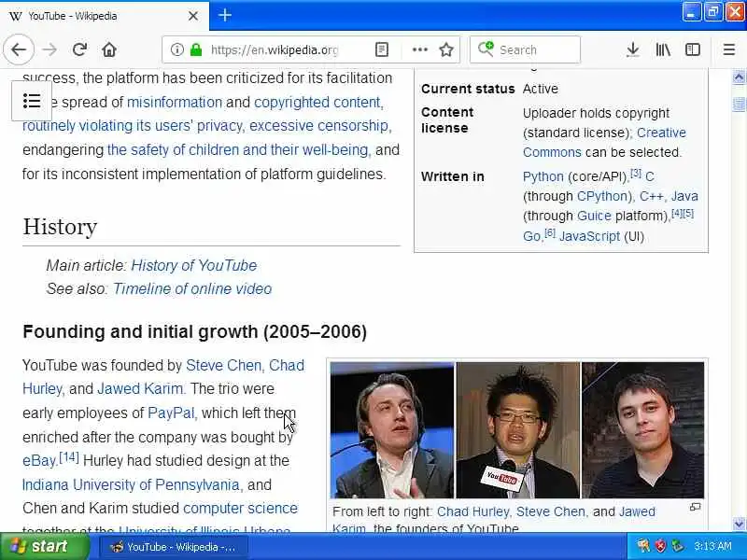Follow the eBay link
This screenshot has height=560, width=747.
coord(39,461)
